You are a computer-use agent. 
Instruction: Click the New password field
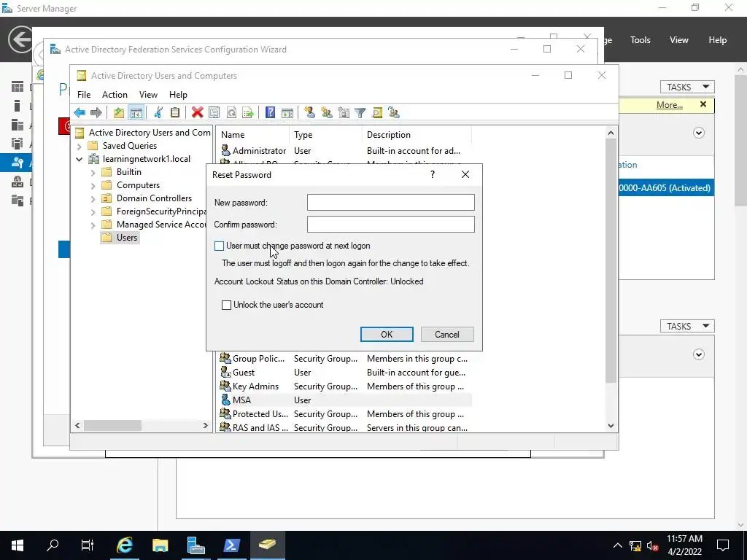click(391, 203)
